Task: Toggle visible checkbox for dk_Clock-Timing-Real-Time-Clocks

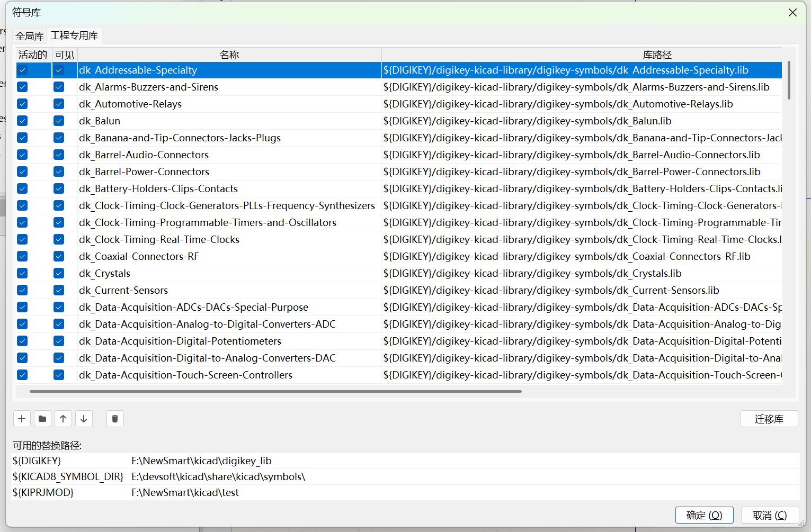Action: click(x=59, y=239)
